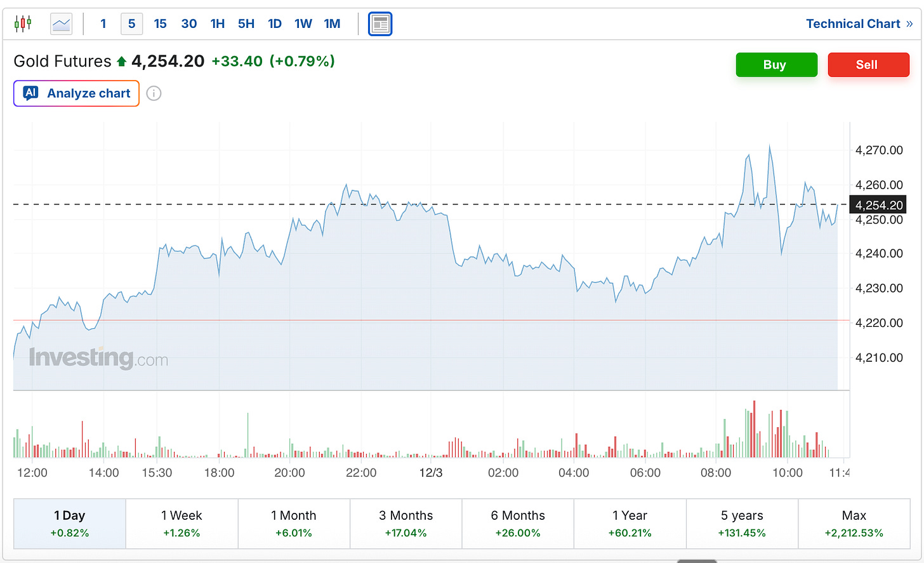
Task: Click the 4,254.20 current price label
Action: [878, 205]
